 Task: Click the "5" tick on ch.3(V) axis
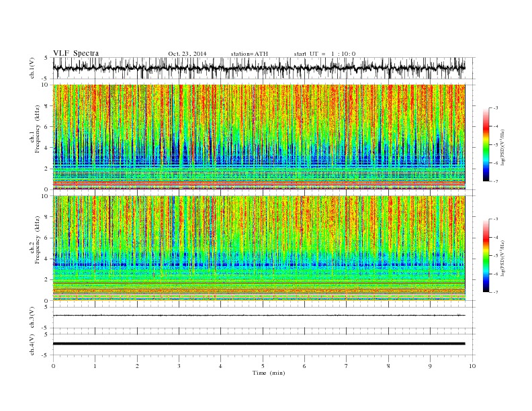click(x=47, y=307)
